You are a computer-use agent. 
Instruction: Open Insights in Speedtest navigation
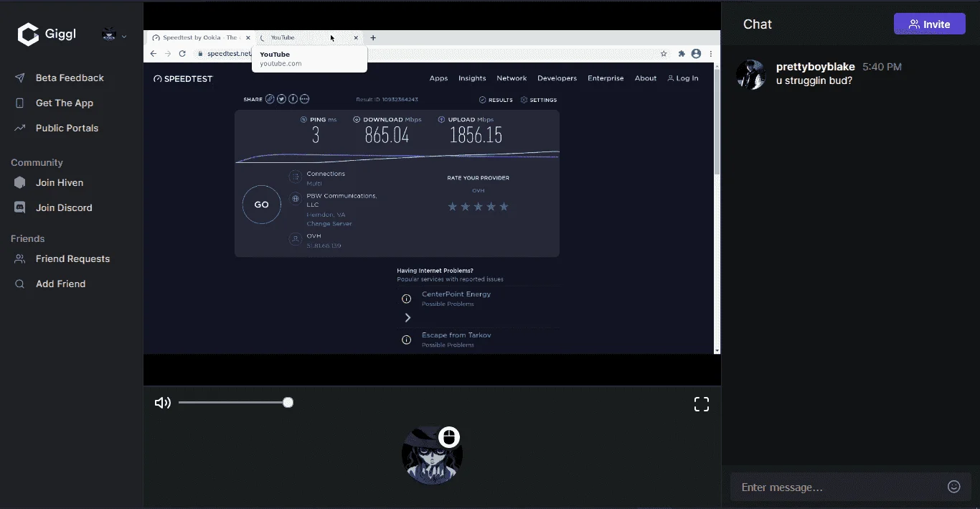coord(472,78)
